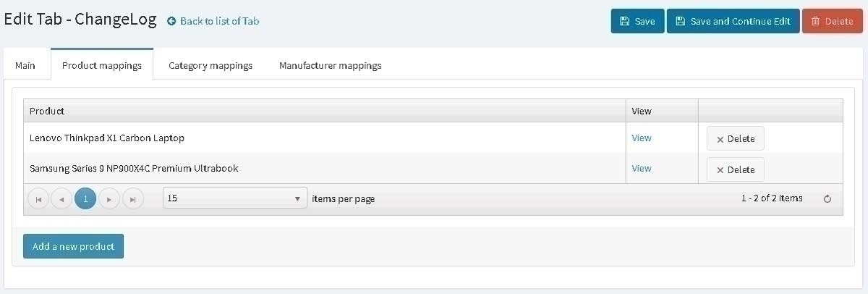868x294 pixels.
Task: Go to the last page of results
Action: [x=132, y=198]
